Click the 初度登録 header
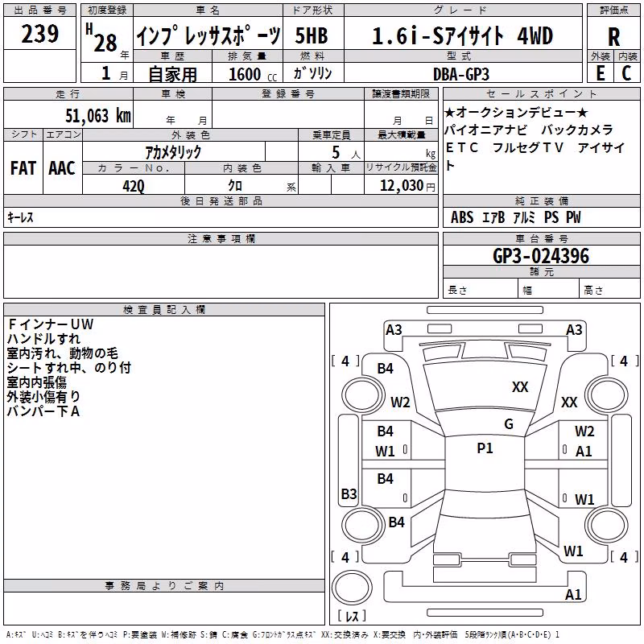Viewport: 644px width, 644px height. point(107,10)
